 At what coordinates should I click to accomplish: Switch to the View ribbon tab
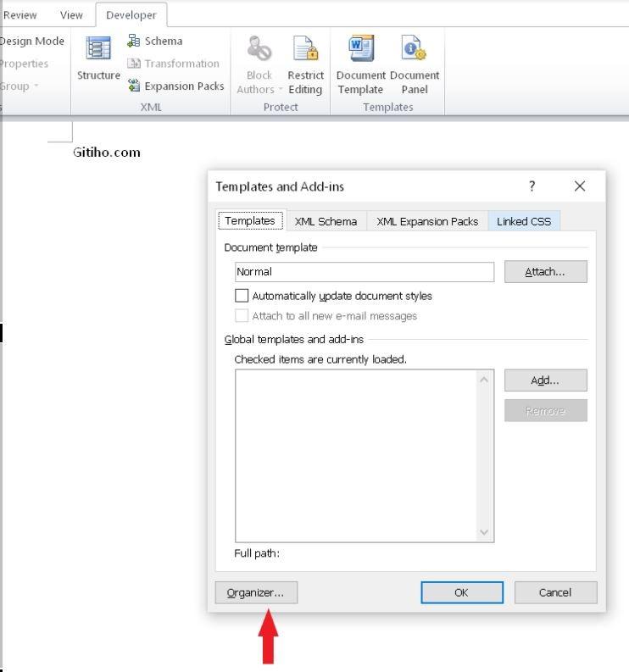tap(71, 15)
